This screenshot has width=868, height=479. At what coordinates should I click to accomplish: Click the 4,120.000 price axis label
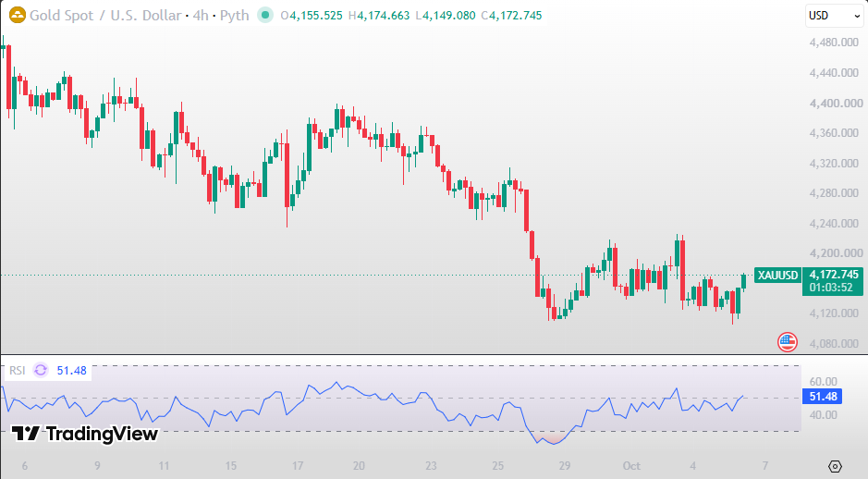(834, 313)
